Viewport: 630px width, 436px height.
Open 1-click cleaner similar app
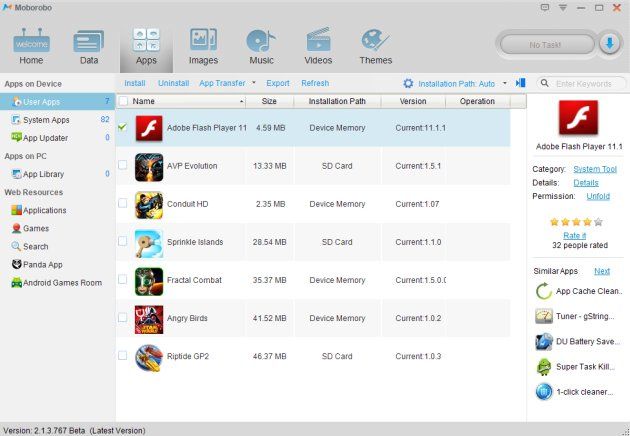point(574,392)
